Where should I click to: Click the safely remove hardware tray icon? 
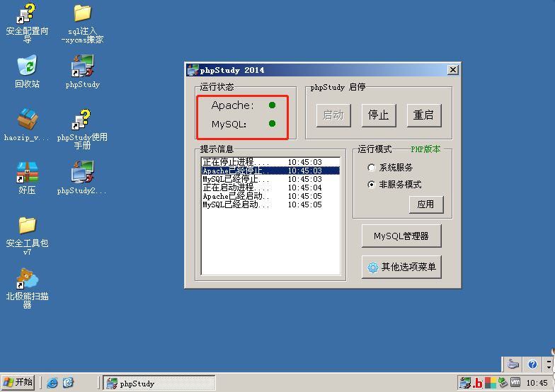(503, 382)
